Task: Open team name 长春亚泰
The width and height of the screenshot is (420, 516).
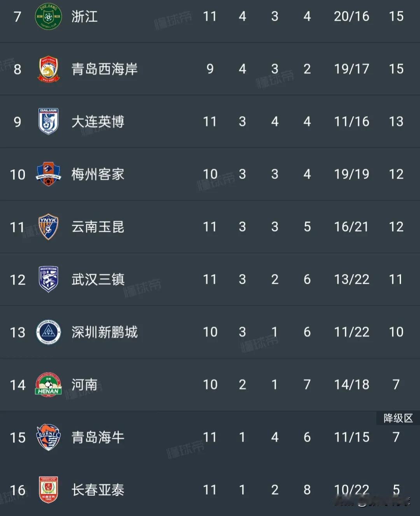Action: [x=98, y=490]
